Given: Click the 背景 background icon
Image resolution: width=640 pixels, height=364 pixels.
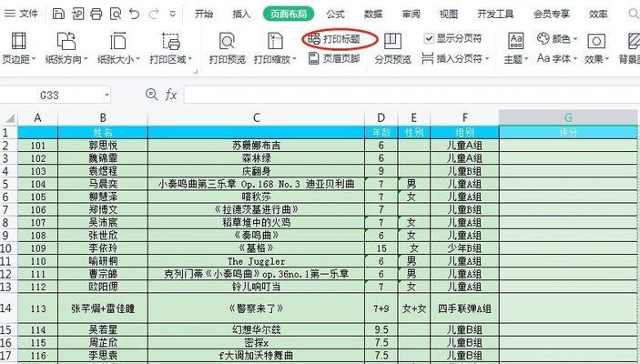Looking at the screenshot, I should pos(634,41).
